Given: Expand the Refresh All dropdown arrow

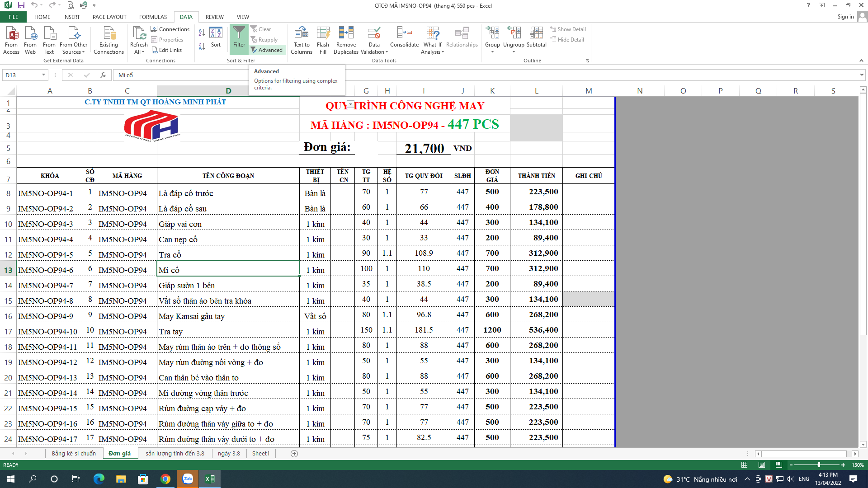Looking at the screenshot, I should pos(142,52).
